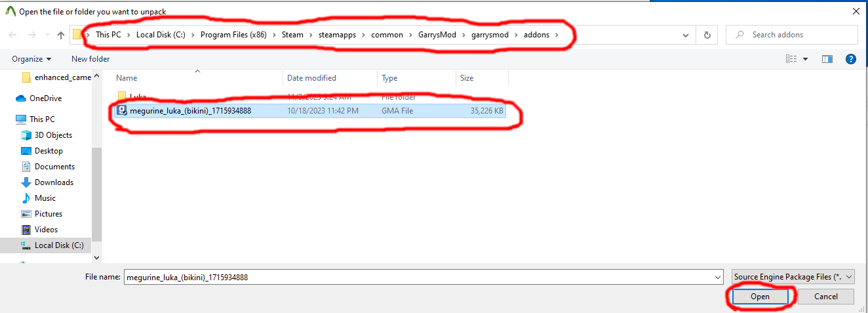Open the view options dropdown arrow
The image size is (868, 313).
[805, 59]
